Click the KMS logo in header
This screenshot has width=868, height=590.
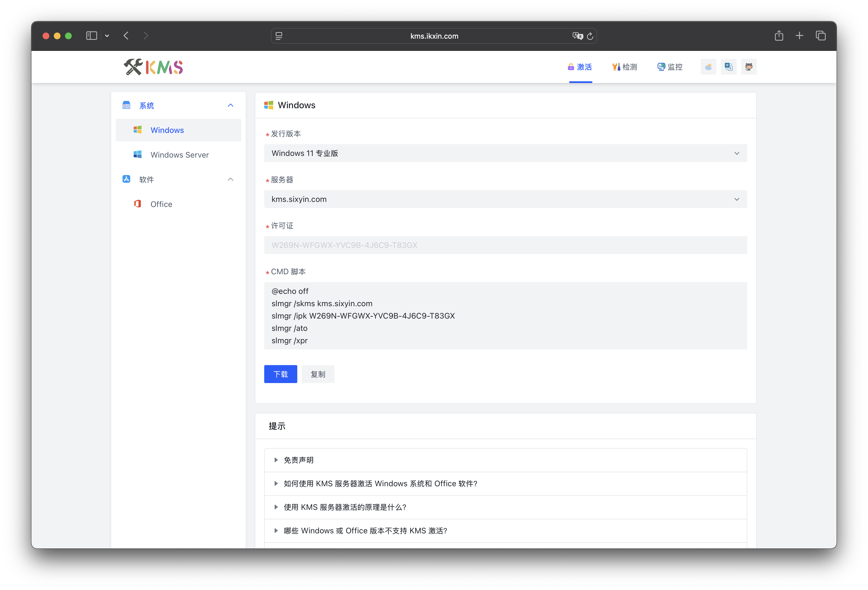(153, 67)
